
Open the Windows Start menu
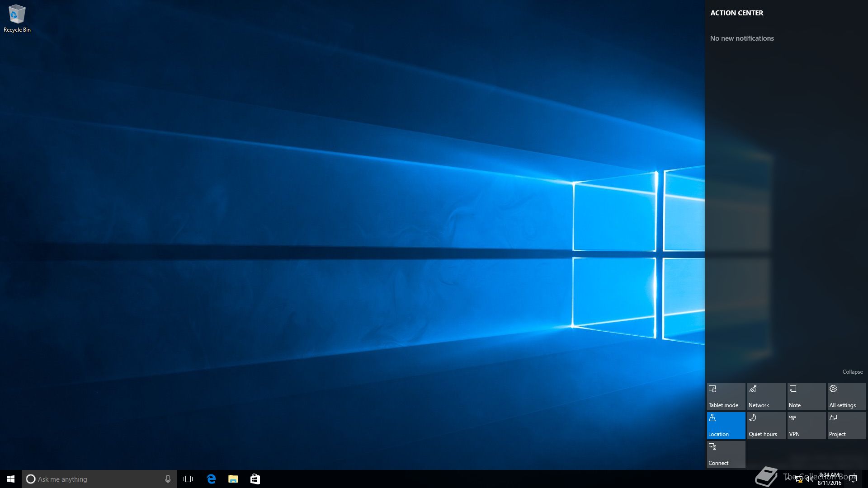[11, 479]
